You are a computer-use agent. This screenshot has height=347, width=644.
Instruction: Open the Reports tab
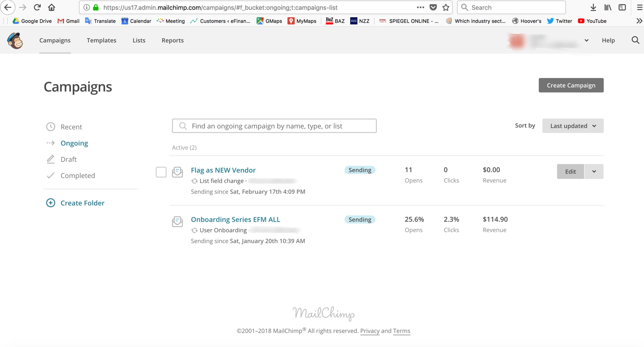pos(172,40)
